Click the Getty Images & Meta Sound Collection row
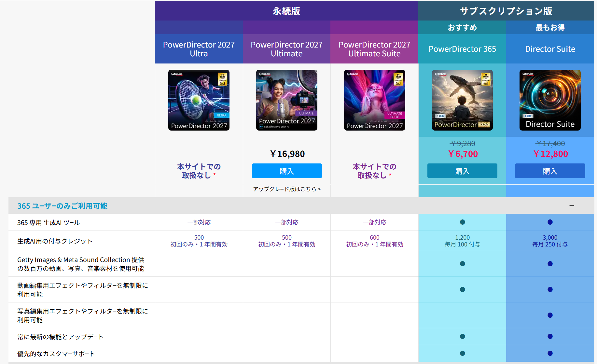Image resolution: width=597 pixels, height=364 pixels. [x=81, y=264]
